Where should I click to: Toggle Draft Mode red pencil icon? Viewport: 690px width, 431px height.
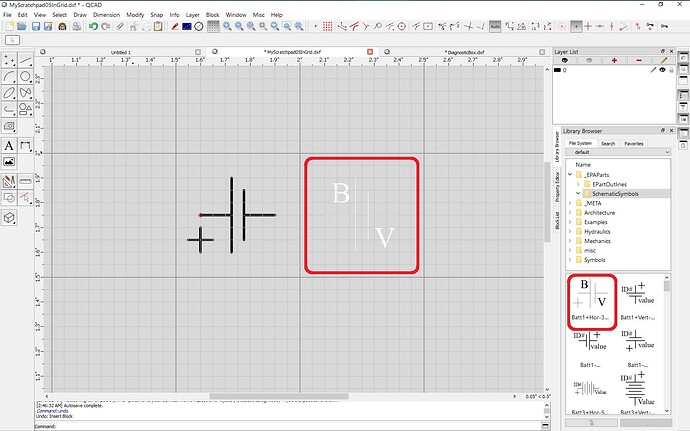(175, 26)
